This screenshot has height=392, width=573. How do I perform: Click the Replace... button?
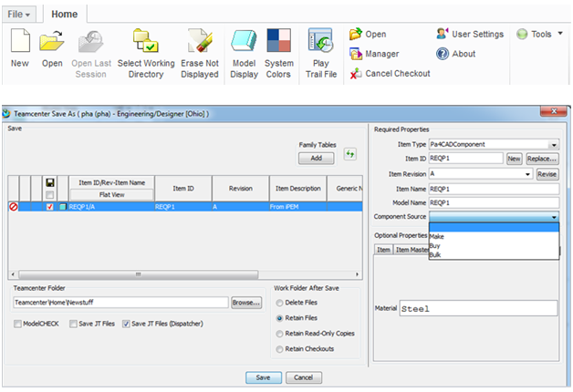coord(542,159)
